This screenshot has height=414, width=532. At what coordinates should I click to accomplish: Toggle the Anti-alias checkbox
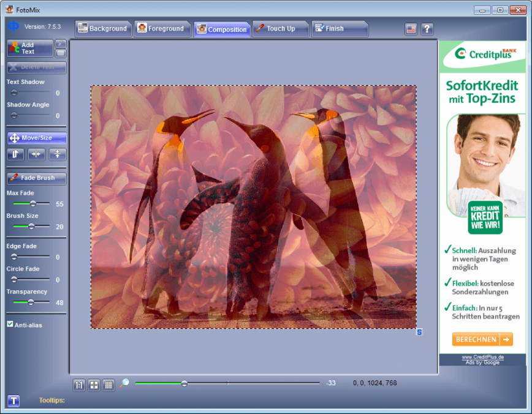click(9, 325)
